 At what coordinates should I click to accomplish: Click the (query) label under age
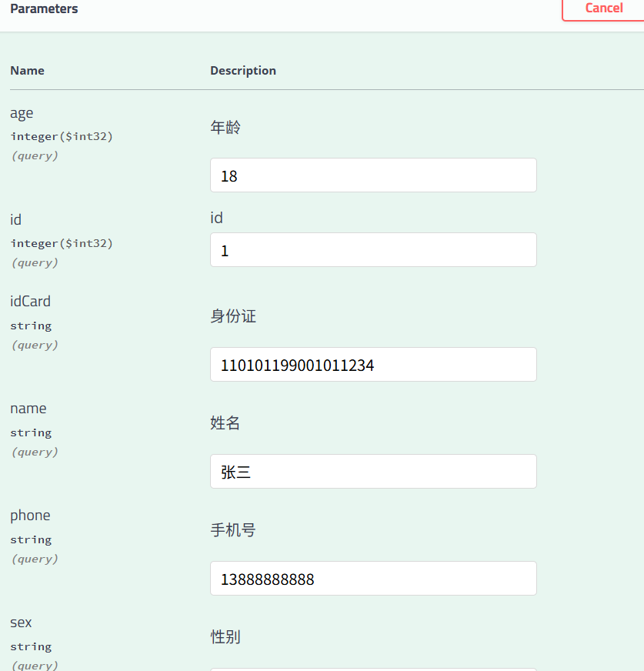coord(35,155)
